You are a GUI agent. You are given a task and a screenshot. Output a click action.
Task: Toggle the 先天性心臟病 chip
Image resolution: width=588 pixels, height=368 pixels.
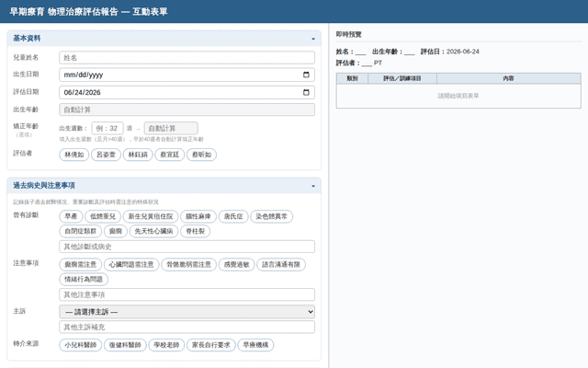coord(153,231)
